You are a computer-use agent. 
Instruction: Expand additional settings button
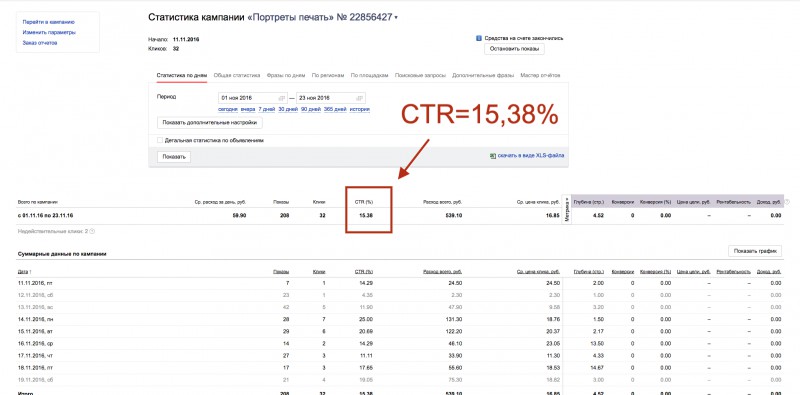(210, 122)
